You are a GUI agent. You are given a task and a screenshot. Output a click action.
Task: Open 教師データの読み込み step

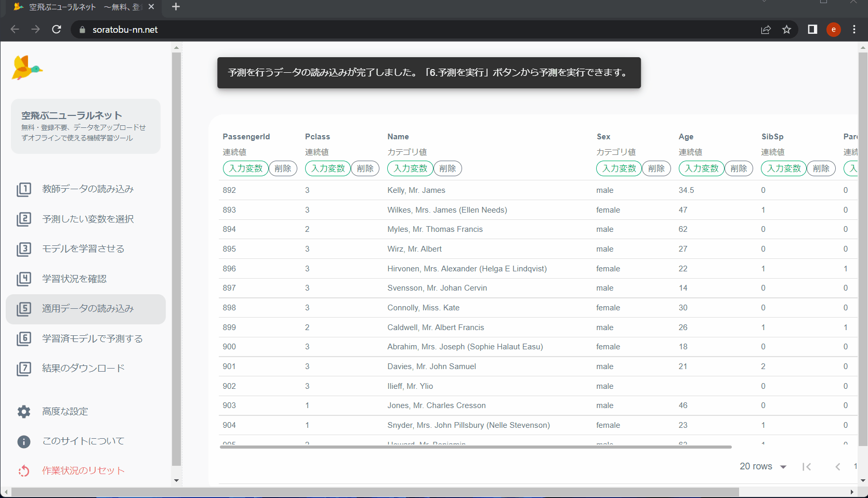click(86, 189)
